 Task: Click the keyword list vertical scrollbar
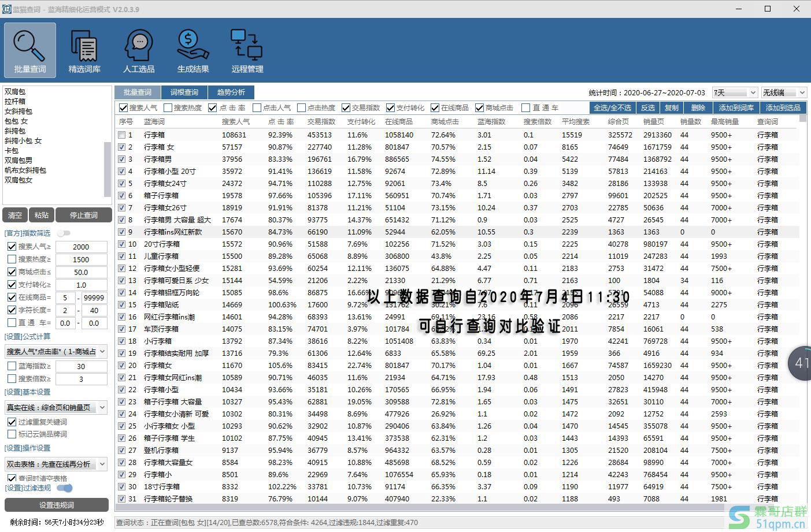tap(107, 168)
